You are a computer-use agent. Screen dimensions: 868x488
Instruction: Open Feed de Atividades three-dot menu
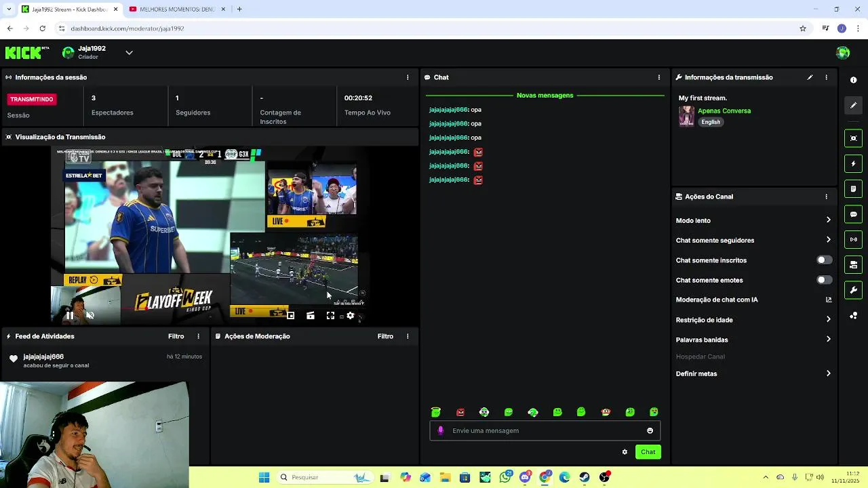click(x=199, y=336)
